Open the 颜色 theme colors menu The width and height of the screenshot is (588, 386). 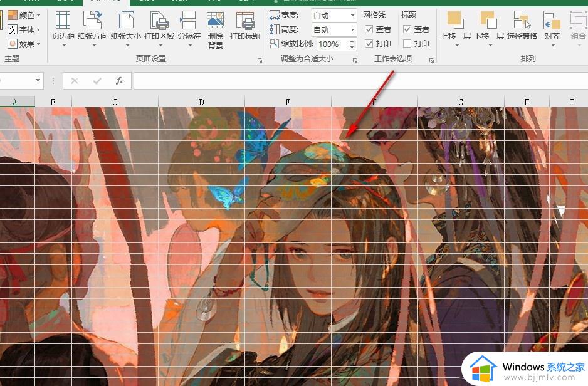tap(24, 15)
